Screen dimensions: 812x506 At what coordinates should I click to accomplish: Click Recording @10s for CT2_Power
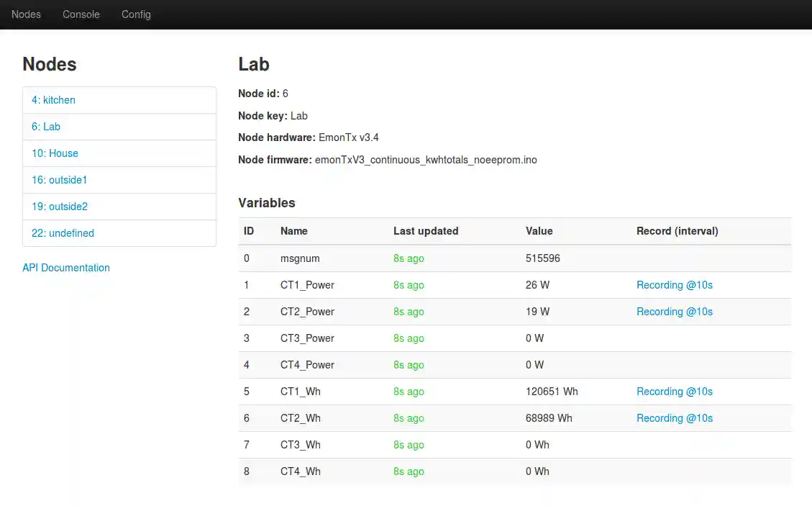click(x=674, y=312)
